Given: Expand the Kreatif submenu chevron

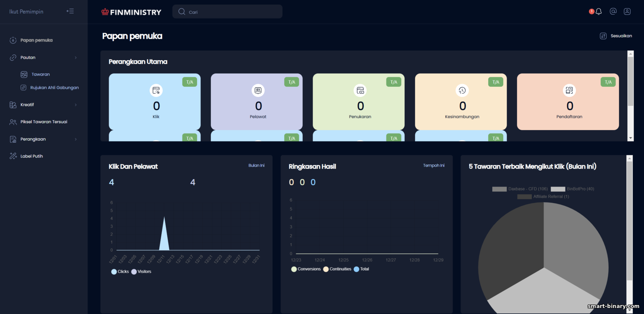Looking at the screenshot, I should [x=76, y=105].
